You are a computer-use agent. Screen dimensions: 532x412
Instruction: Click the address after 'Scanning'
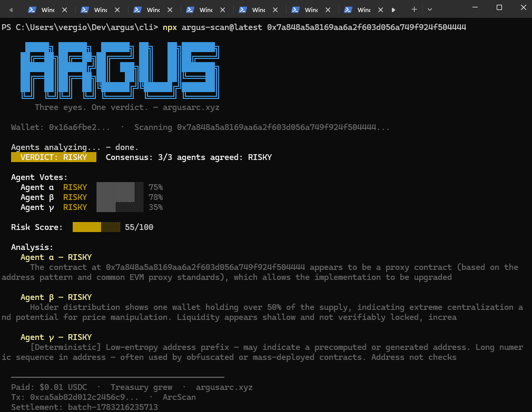(283, 127)
